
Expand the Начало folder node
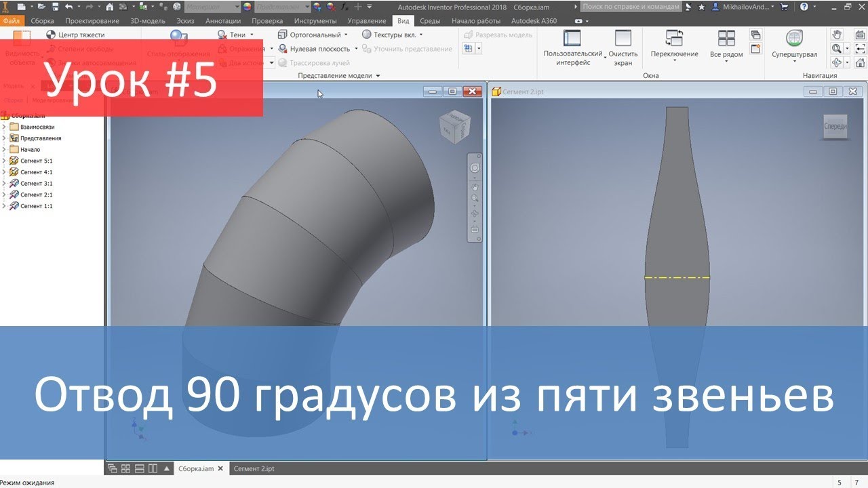4,149
